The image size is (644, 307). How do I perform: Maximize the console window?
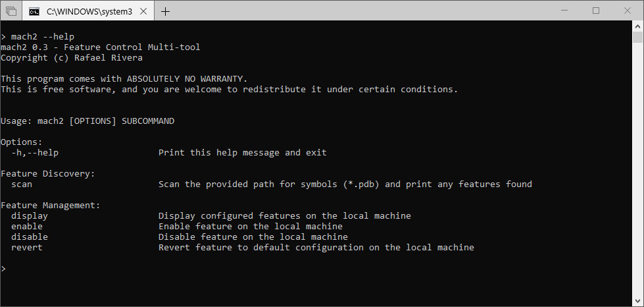596,11
